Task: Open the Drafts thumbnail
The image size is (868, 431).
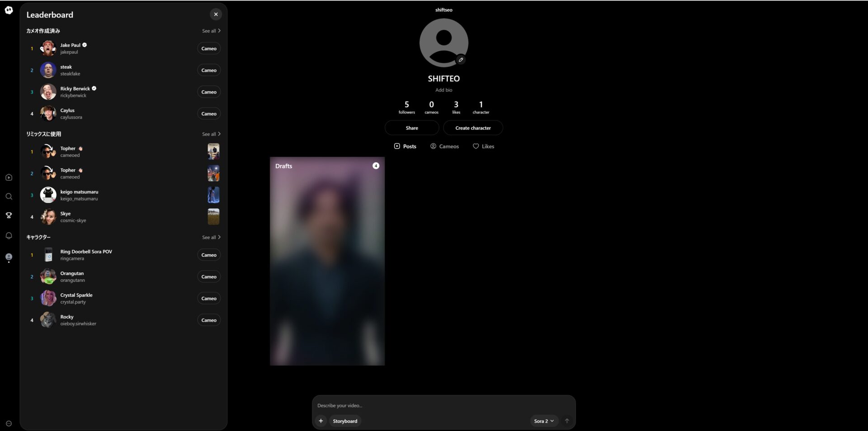Action: 327,261
